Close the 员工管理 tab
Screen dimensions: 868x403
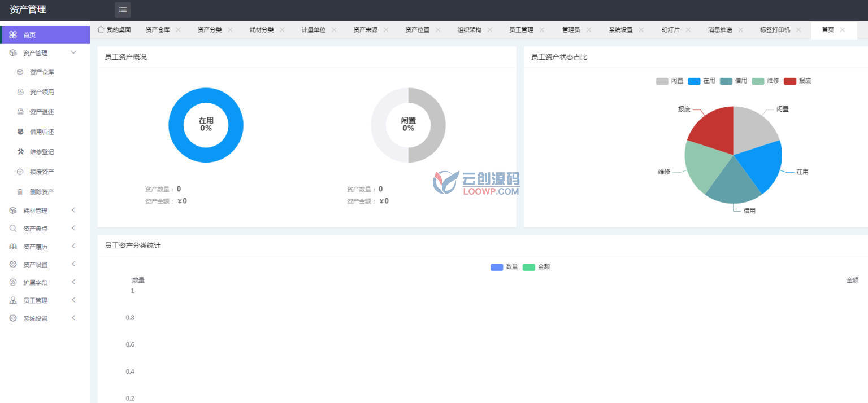[542, 30]
